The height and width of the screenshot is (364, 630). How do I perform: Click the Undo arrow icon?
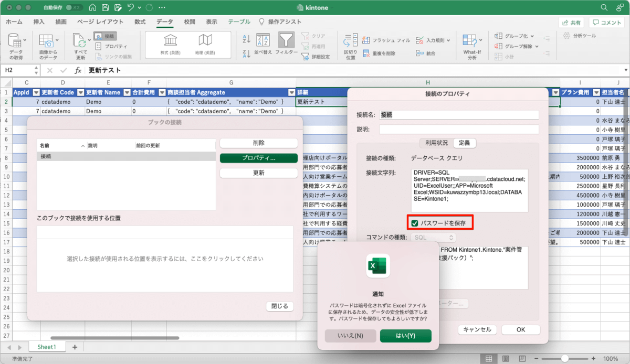tap(130, 8)
